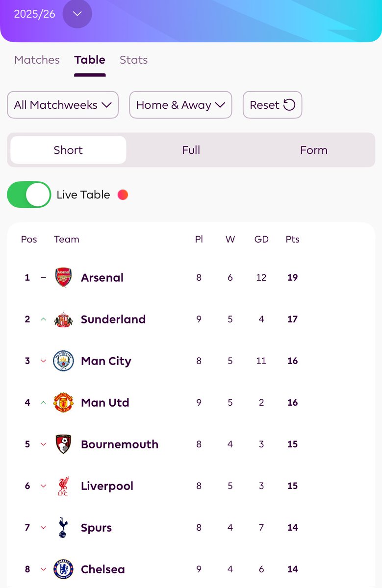The width and height of the screenshot is (382, 588).
Task: Switch table view to Full
Action: pyautogui.click(x=191, y=150)
